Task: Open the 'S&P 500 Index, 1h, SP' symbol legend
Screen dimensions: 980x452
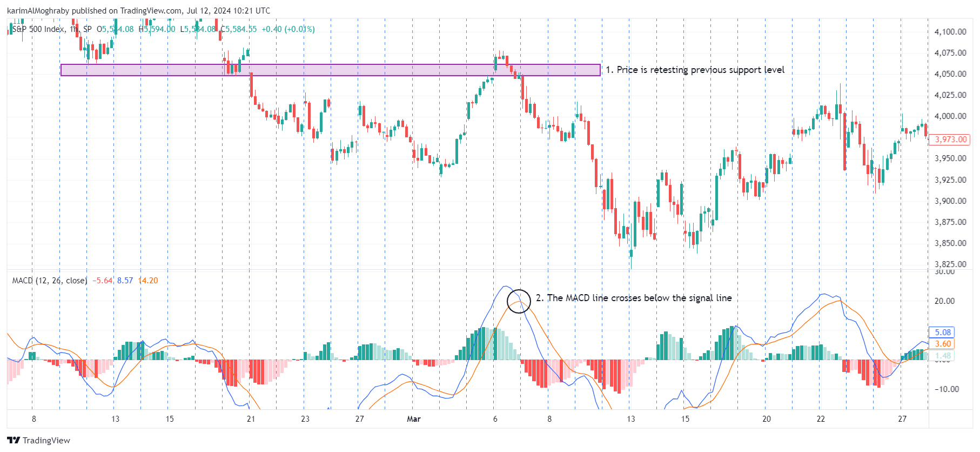Action: click(x=52, y=29)
